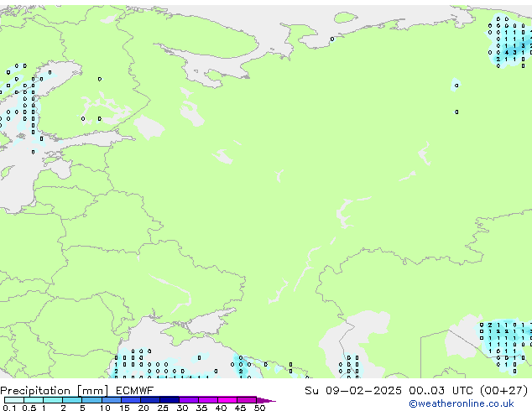
Task: Click the '15' legend scale label
Action: tap(124, 408)
